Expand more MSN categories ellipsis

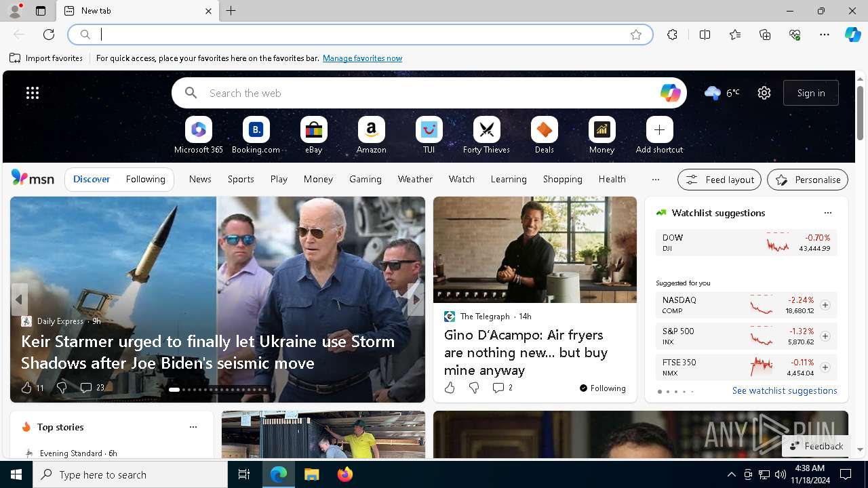tap(655, 180)
